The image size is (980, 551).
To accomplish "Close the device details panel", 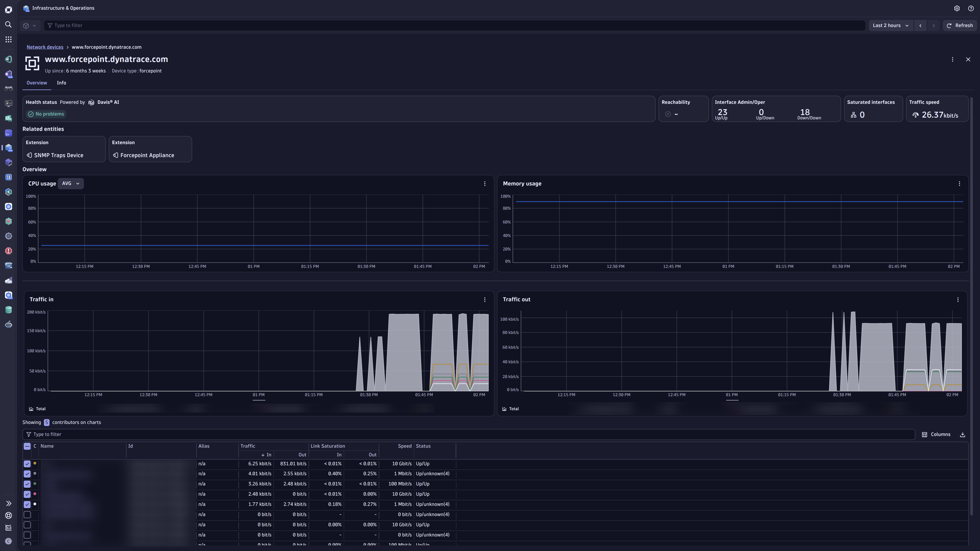I will tap(968, 59).
